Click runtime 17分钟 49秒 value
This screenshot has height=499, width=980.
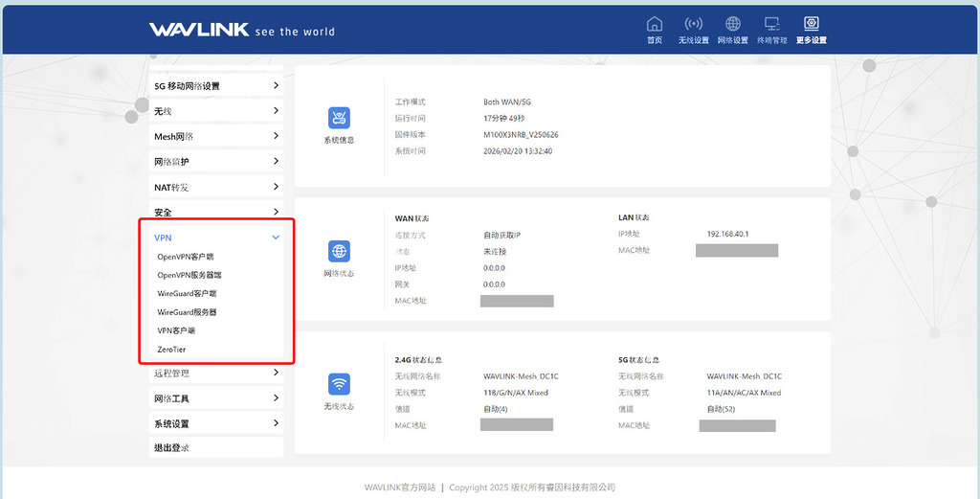[x=503, y=118]
